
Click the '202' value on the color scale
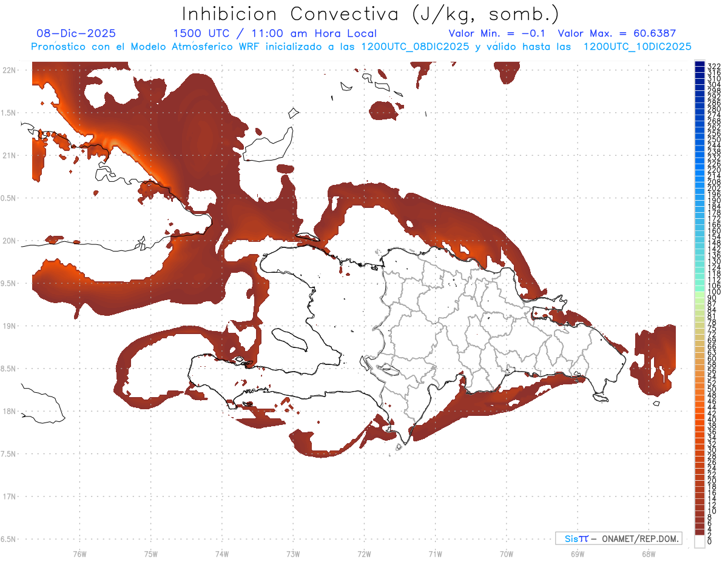714,188
